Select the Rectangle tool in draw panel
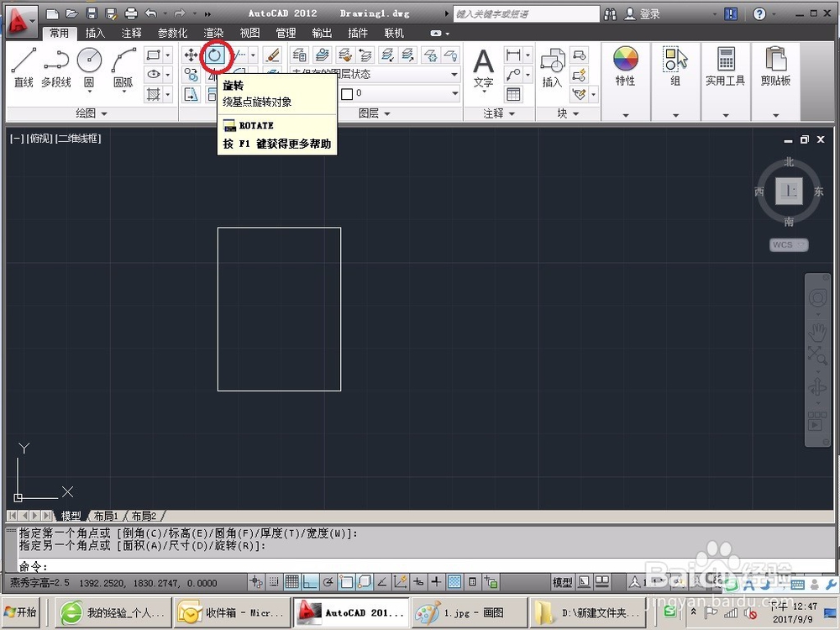Viewport: 840px width, 630px height. [154, 55]
